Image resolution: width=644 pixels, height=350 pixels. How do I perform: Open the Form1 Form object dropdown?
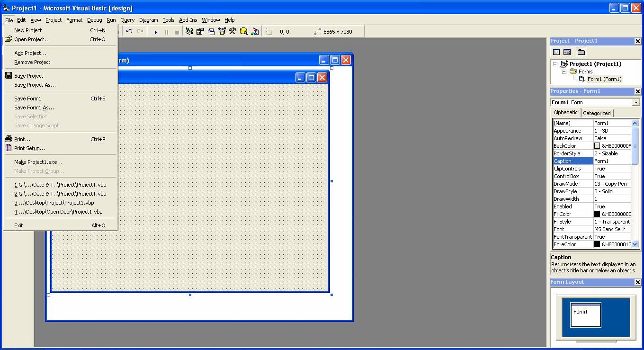pos(636,102)
